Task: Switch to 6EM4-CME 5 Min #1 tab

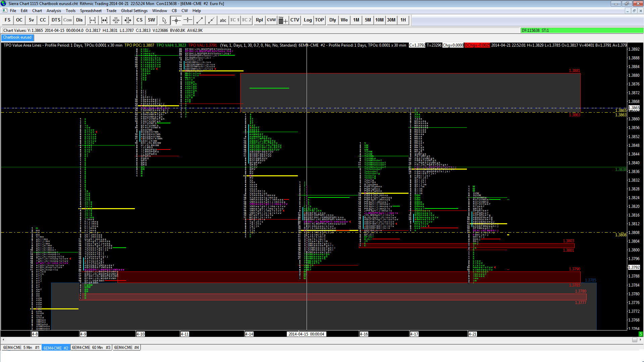Action: click(x=21, y=348)
